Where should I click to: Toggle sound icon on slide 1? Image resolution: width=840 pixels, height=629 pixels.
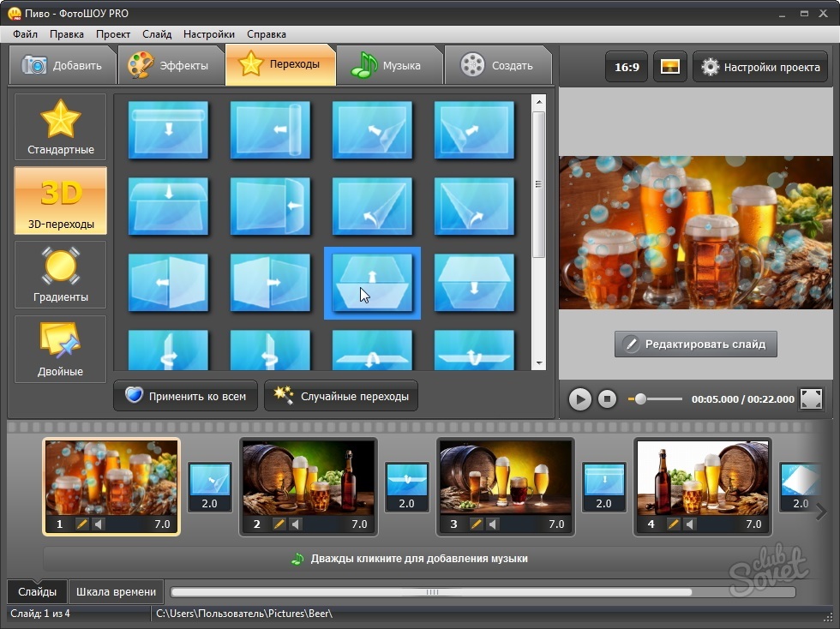point(99,524)
